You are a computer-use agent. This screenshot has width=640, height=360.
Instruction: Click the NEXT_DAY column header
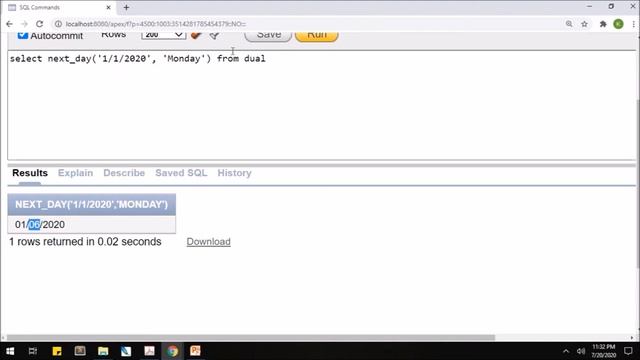point(91,204)
